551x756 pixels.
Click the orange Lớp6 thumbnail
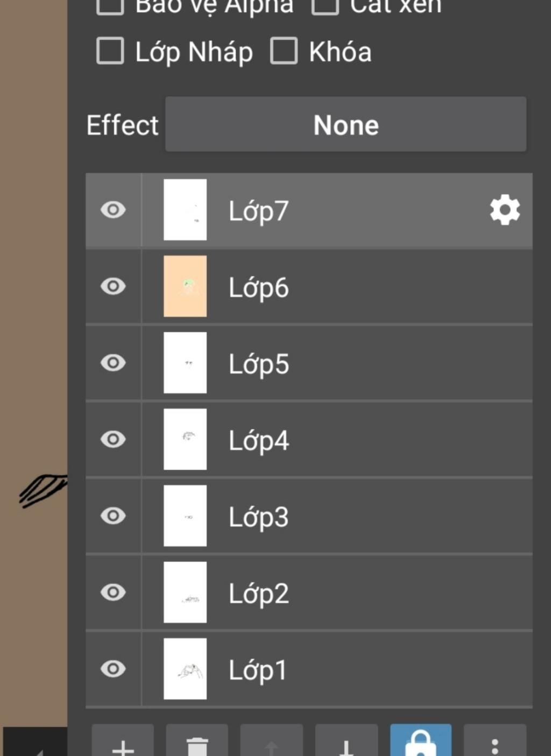pos(185,286)
